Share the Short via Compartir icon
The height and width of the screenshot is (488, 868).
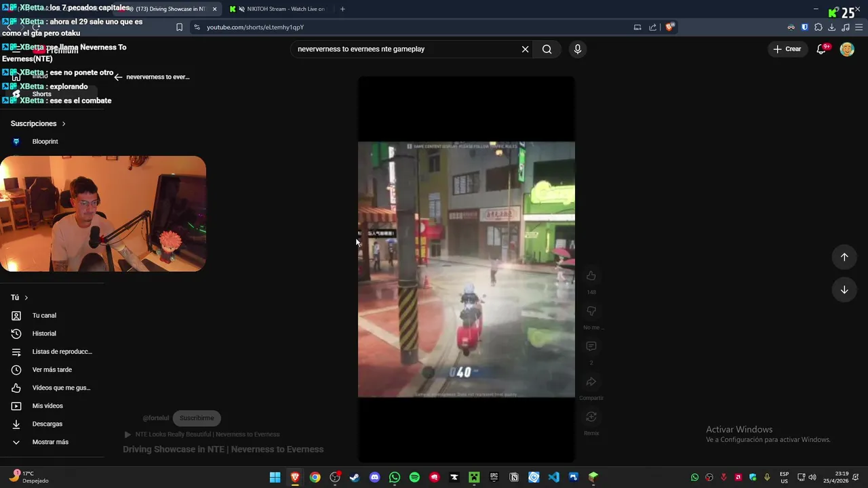click(x=591, y=382)
